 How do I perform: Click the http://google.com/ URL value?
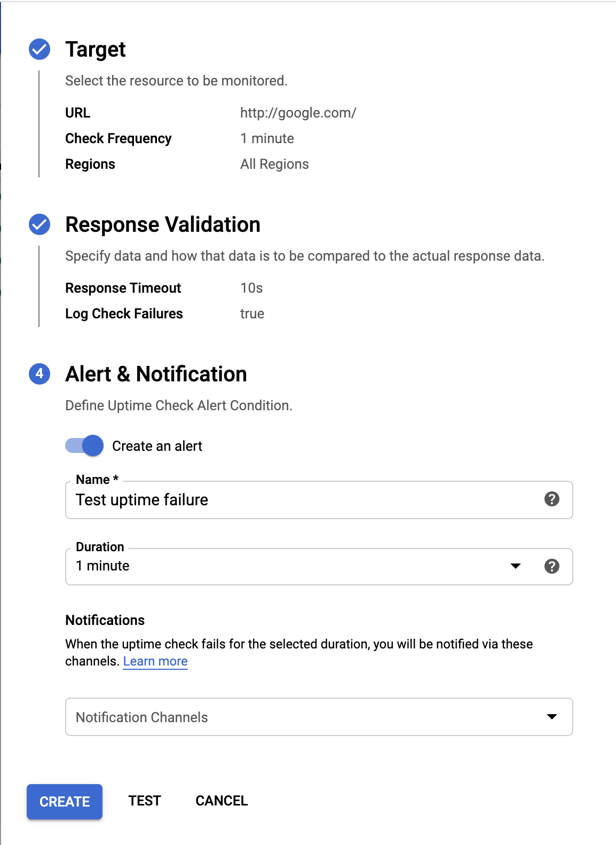(298, 113)
